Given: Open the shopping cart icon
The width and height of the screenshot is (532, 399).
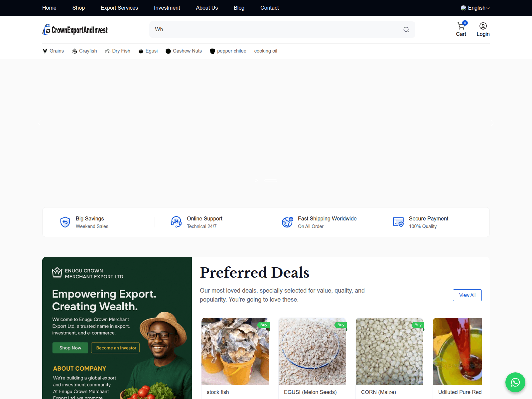Looking at the screenshot, I should [x=461, y=26].
